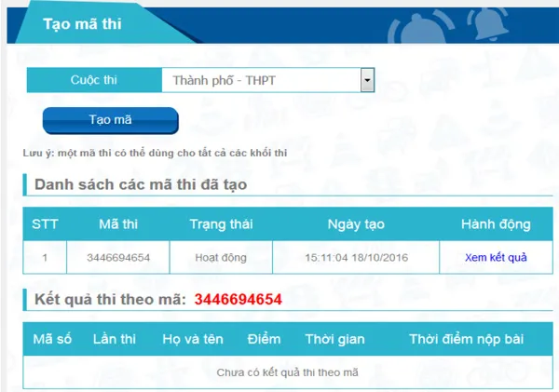Click the Lưu ý note text
The height and width of the screenshot is (392, 559).
click(x=155, y=153)
